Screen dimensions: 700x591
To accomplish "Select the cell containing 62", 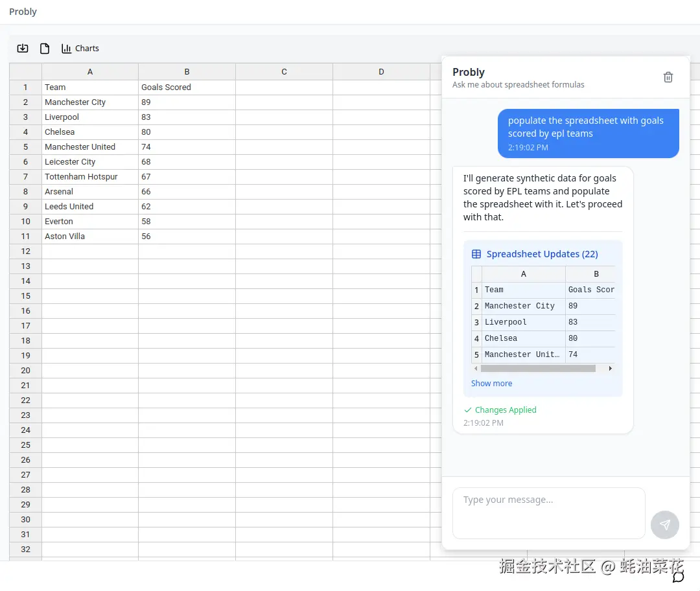I will click(187, 207).
